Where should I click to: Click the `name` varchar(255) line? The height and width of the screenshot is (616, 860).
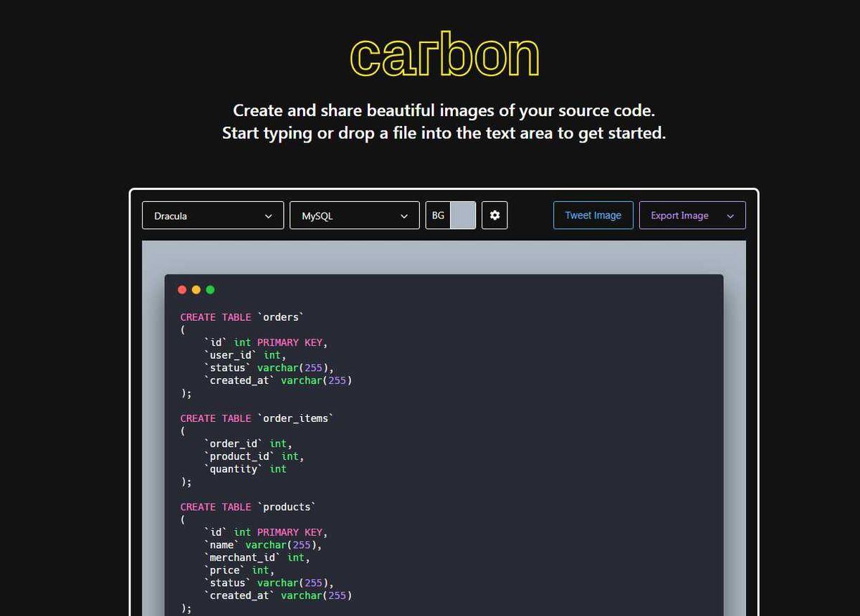[x=263, y=545]
